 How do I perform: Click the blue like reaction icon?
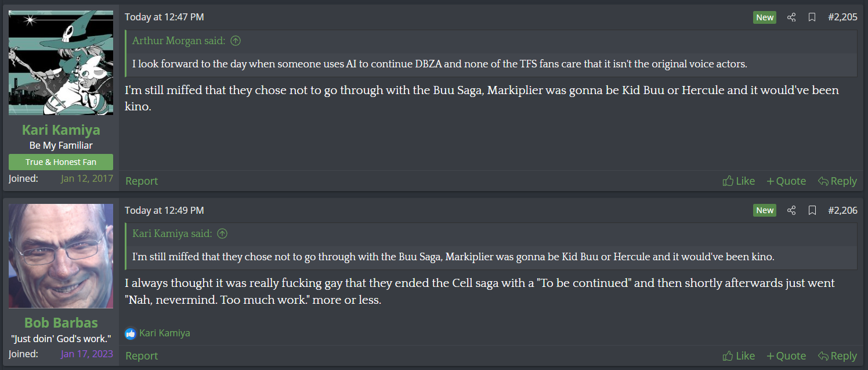pyautogui.click(x=130, y=333)
